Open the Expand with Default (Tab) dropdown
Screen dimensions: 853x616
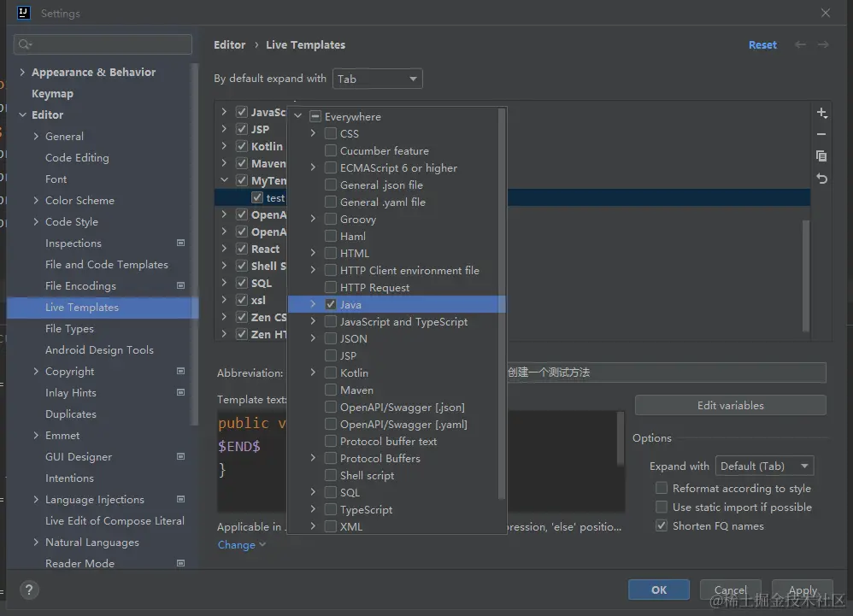764,466
